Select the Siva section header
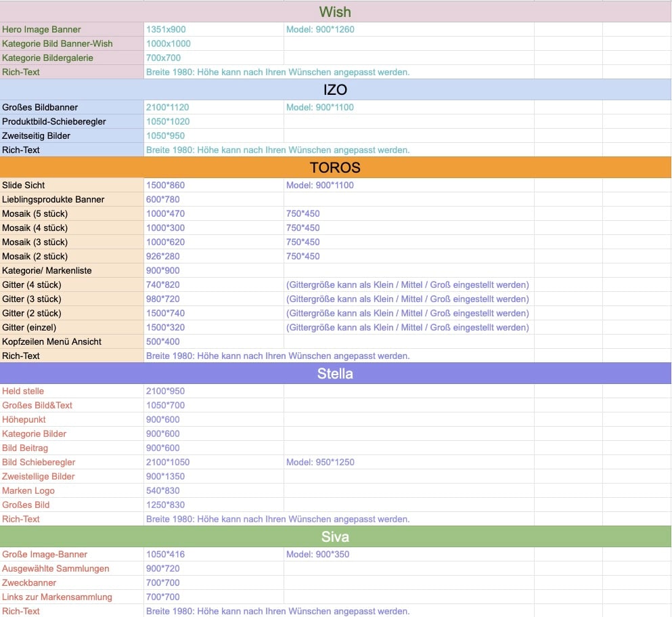672x617 pixels. [x=336, y=536]
